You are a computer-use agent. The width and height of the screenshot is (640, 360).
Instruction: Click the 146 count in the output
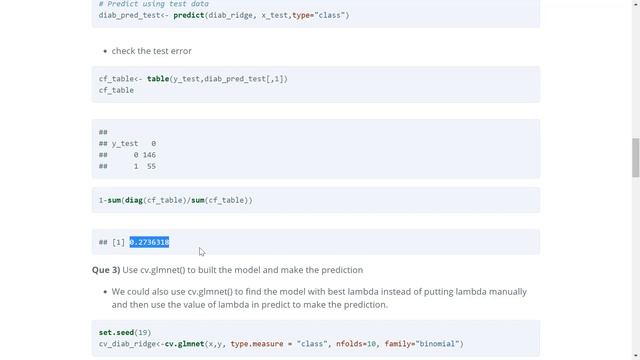point(149,155)
